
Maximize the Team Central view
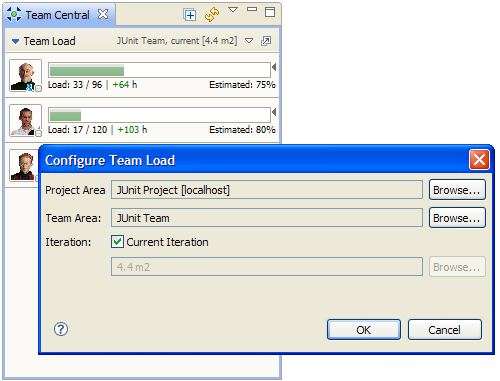click(x=270, y=12)
